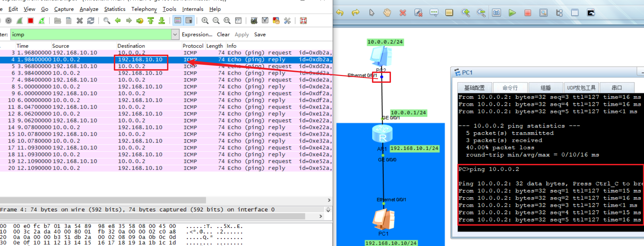Add a text note in eNSP
The height and width of the screenshot is (246, 644).
click(x=434, y=13)
